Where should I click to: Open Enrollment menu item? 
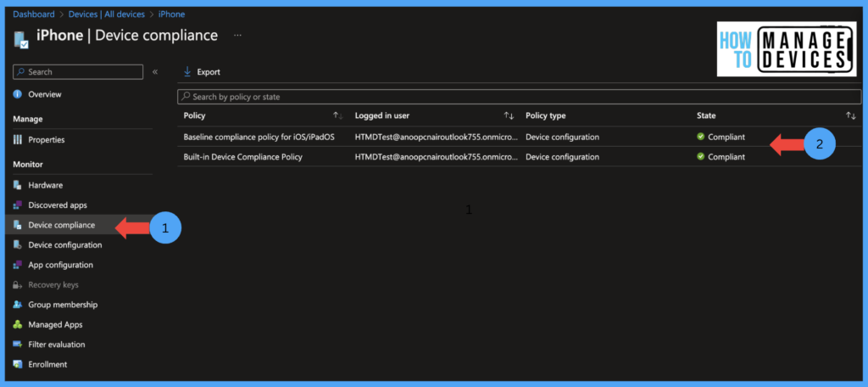[47, 364]
